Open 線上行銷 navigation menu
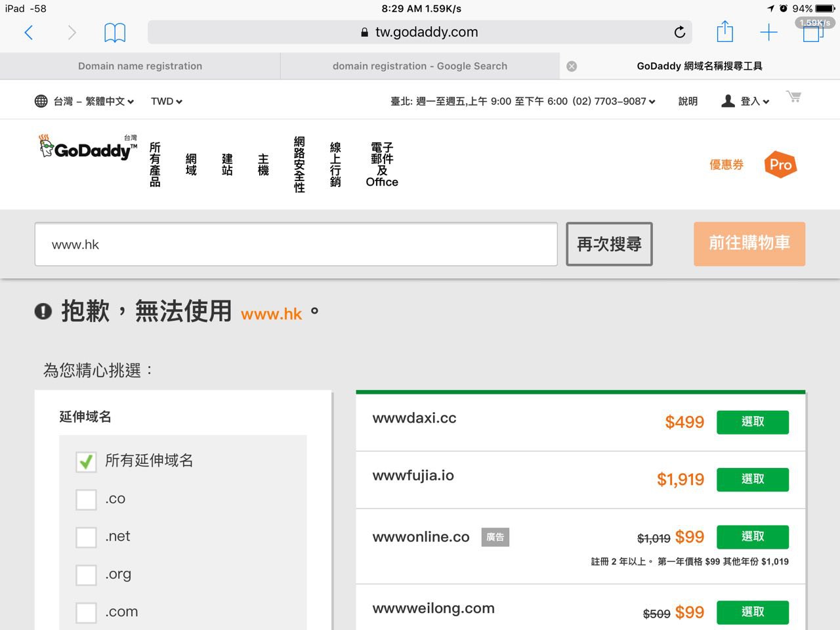 pyautogui.click(x=335, y=164)
